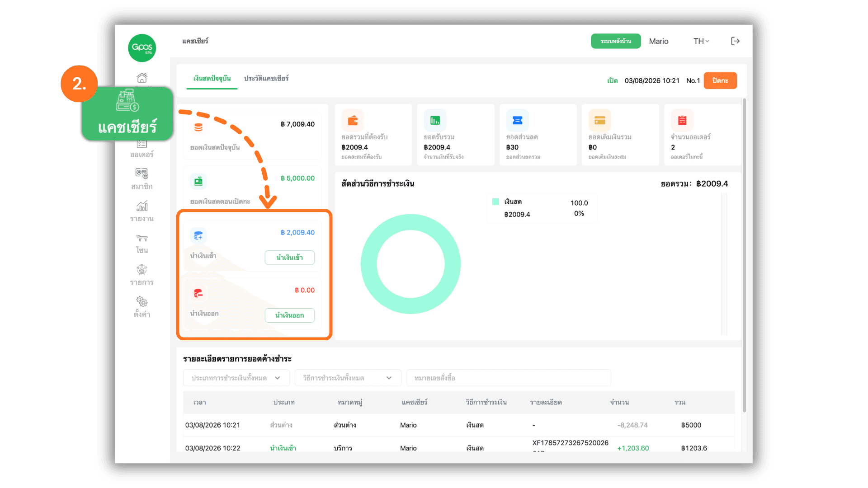The height and width of the screenshot is (488, 868).
Task: Open the วิธีการชำระเงินทั้งหมด dropdown
Action: [x=348, y=378]
